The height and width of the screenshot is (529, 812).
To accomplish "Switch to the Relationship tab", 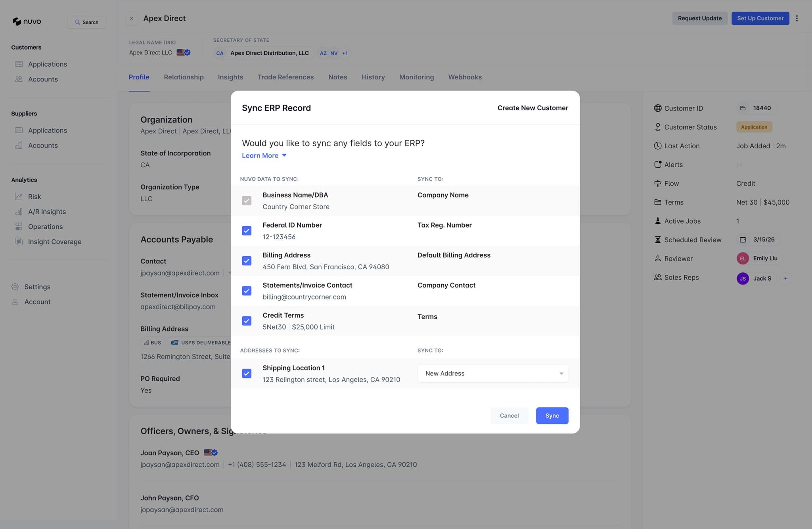I will click(184, 77).
